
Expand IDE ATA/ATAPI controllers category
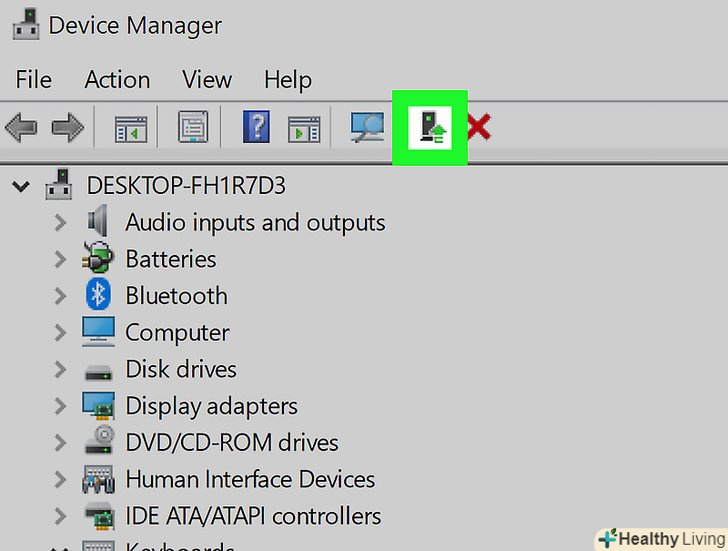coord(60,516)
